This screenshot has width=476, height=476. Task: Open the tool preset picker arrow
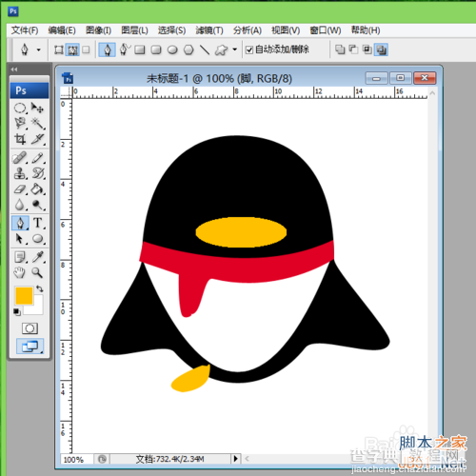[x=39, y=50]
